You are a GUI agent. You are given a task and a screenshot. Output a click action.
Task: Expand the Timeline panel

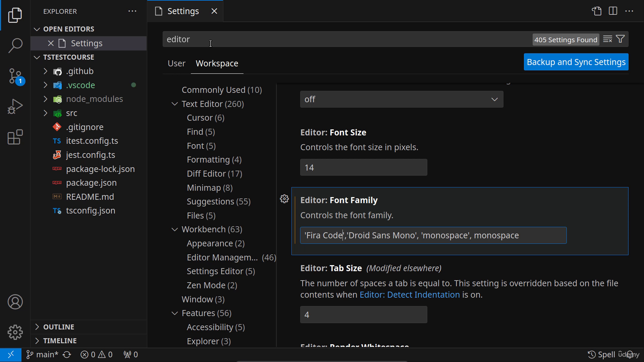tap(37, 341)
